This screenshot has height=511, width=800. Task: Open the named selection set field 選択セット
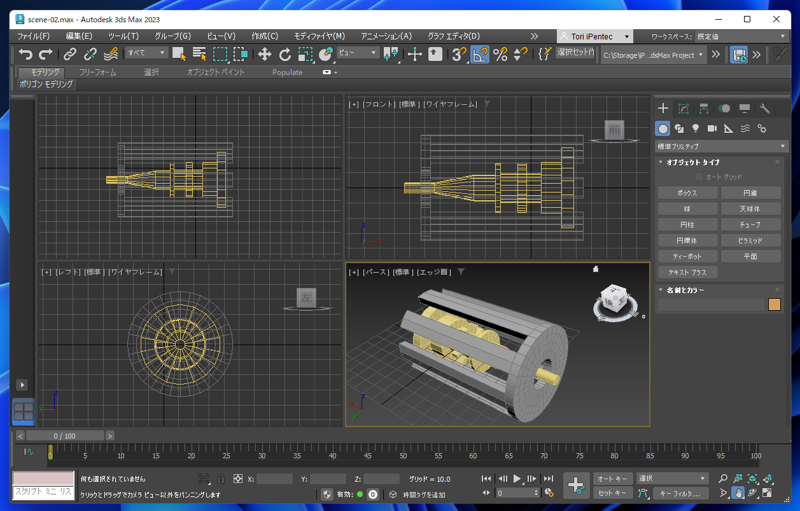pyautogui.click(x=575, y=52)
